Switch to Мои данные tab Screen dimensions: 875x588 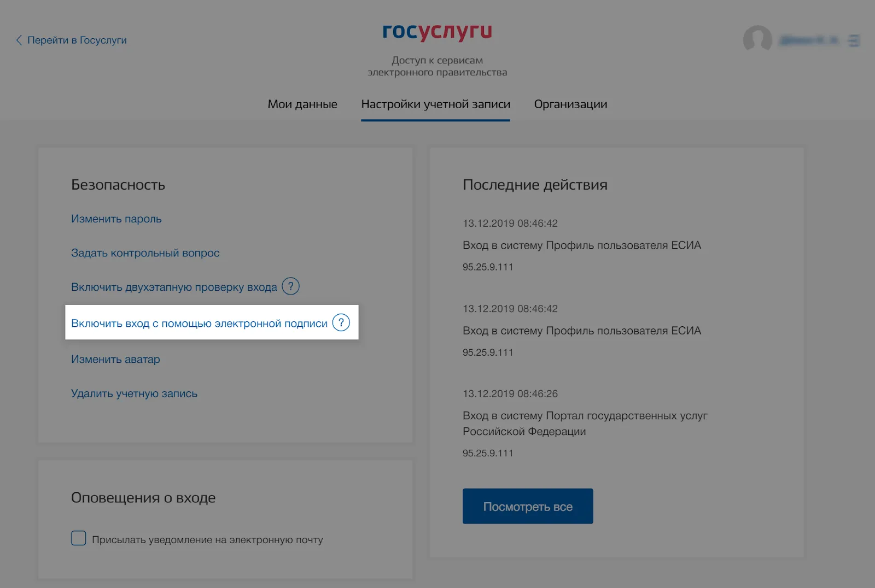302,104
